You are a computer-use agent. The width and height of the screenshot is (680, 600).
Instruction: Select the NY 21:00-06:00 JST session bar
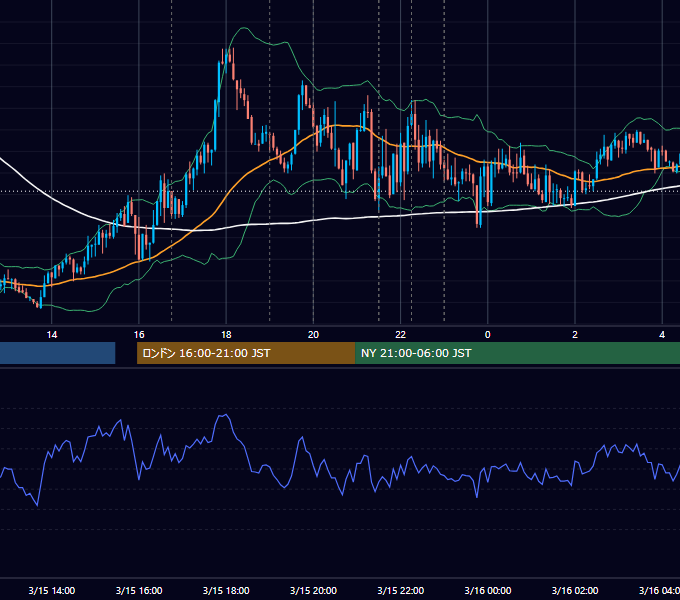point(517,353)
